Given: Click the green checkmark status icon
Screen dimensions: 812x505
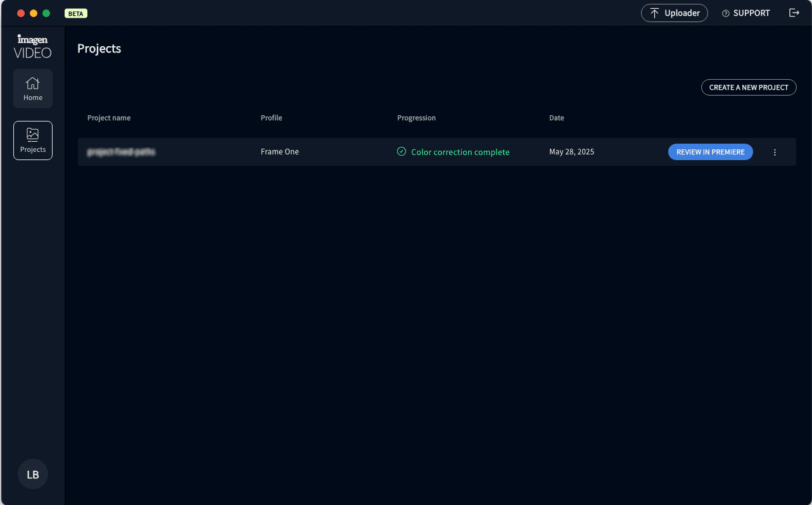Looking at the screenshot, I should click(x=402, y=152).
